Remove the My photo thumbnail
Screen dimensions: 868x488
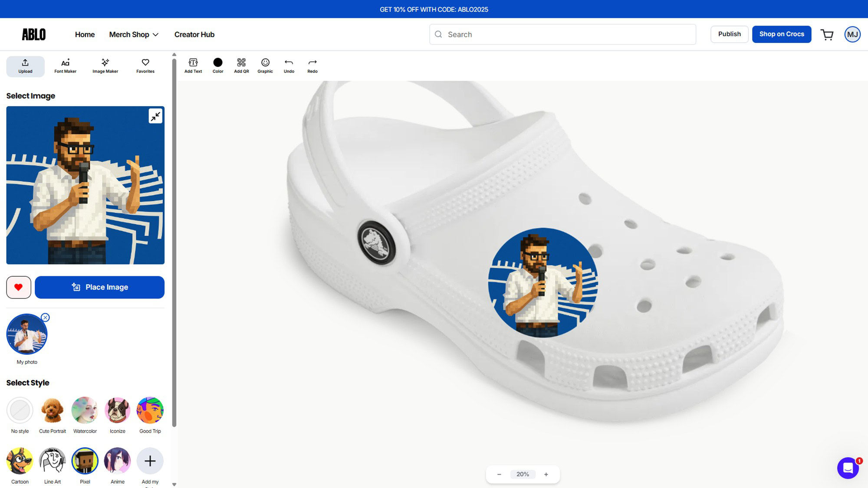tap(46, 318)
